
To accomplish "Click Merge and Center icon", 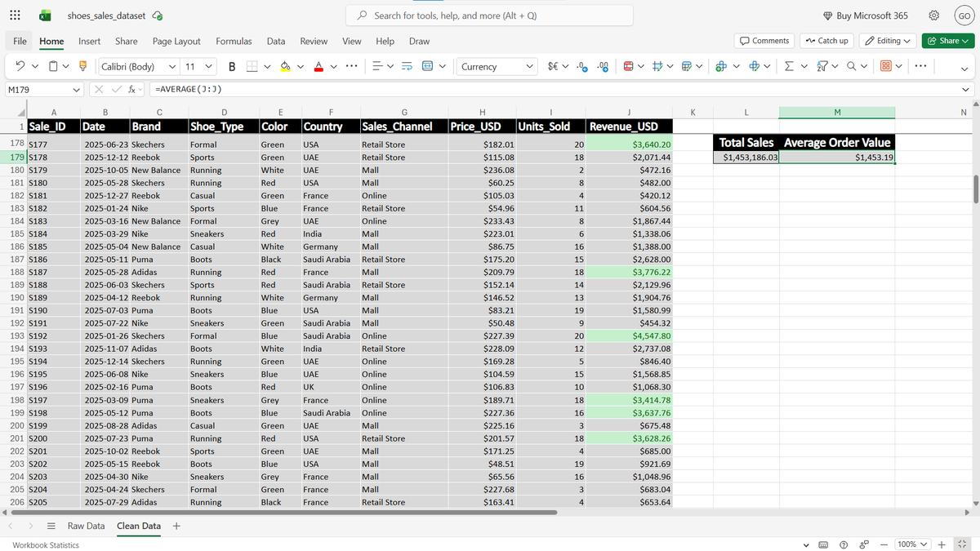I will [427, 67].
